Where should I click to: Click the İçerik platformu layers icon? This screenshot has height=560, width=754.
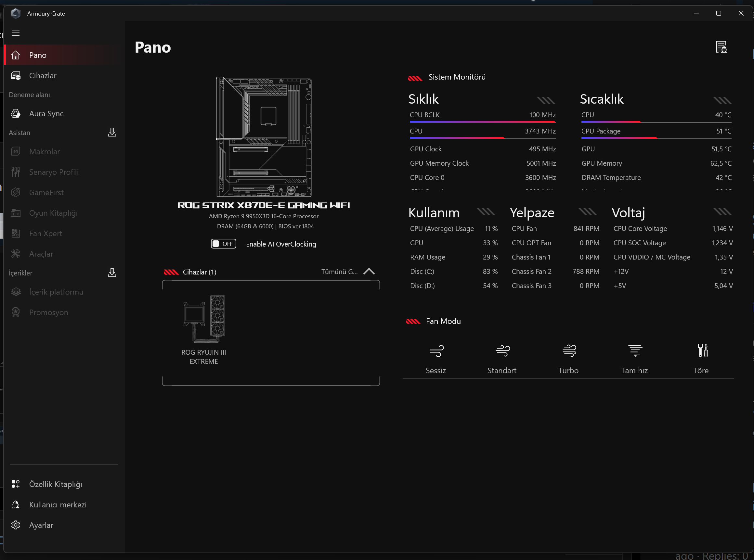16,292
